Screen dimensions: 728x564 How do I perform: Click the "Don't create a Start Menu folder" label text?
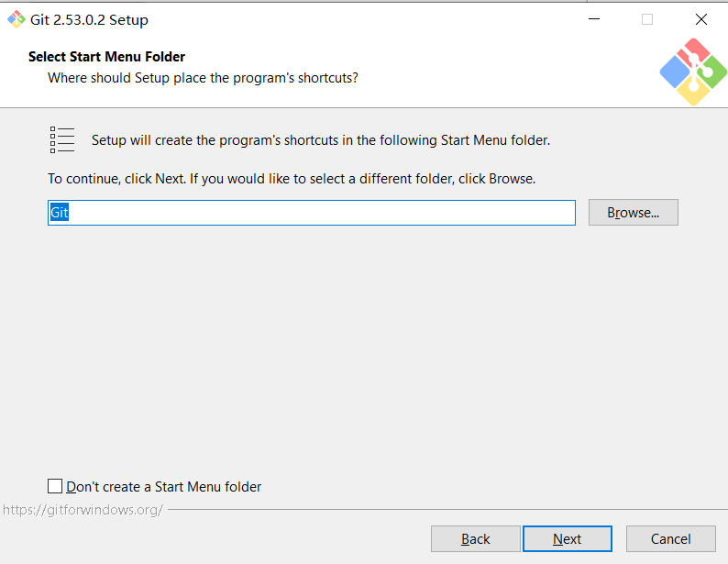pyautogui.click(x=164, y=487)
